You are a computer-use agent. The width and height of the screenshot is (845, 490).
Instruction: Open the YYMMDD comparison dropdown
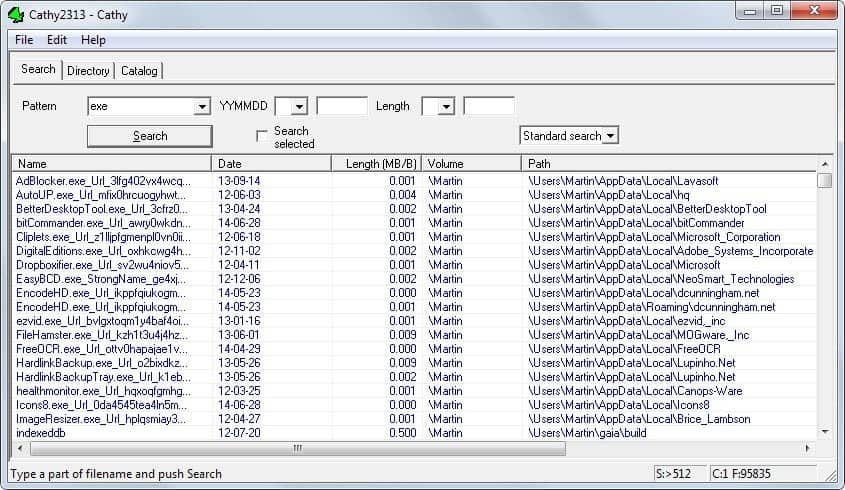[299, 107]
